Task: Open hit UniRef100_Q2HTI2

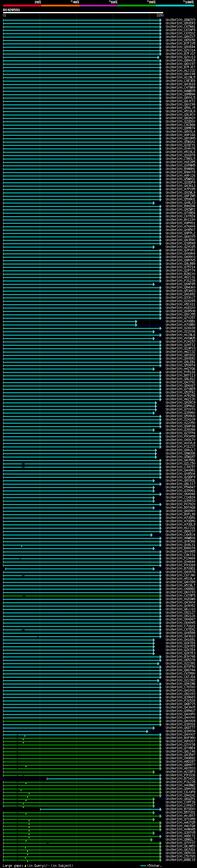Action: (x=180, y=345)
